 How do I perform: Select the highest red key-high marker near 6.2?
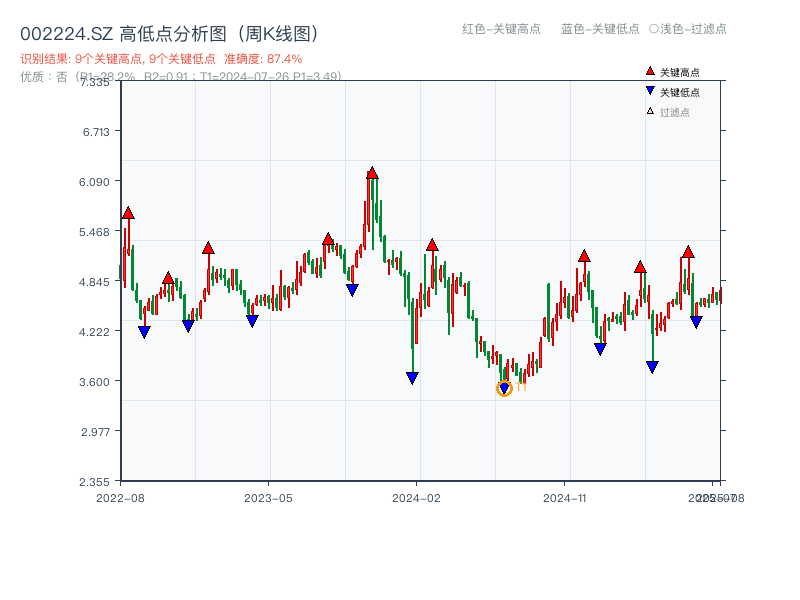372,173
